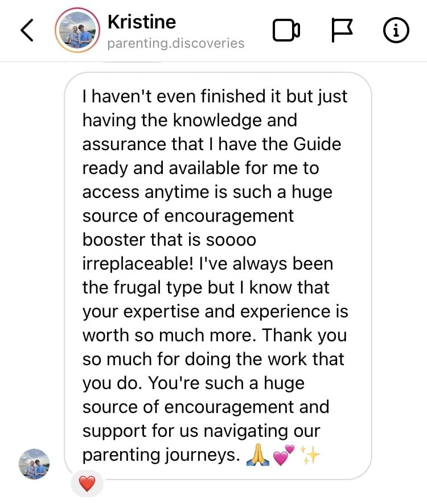
Task: Open parenting.discoveries username link
Action: pos(176,43)
